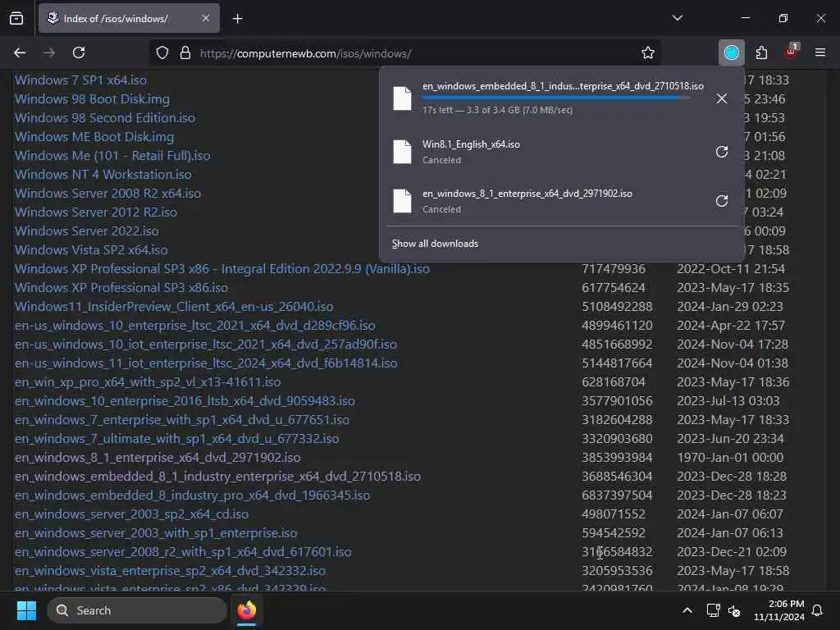Open en-us_windows_10_iot_enterprise_ltsc_2021 iso link

point(206,345)
